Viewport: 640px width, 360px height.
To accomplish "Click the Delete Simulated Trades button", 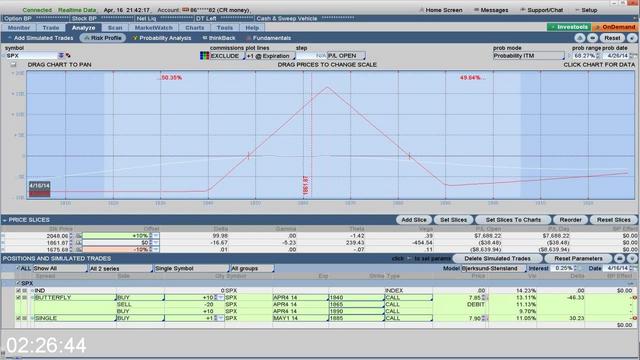I will 497,258.
